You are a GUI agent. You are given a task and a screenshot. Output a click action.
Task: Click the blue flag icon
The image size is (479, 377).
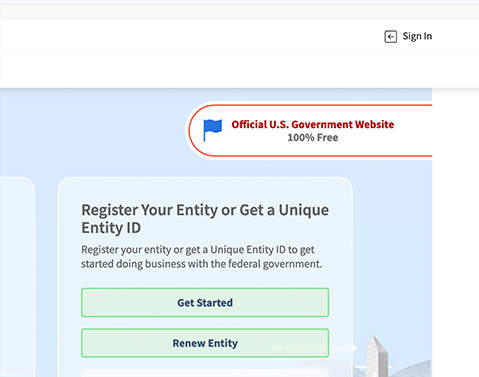212,130
